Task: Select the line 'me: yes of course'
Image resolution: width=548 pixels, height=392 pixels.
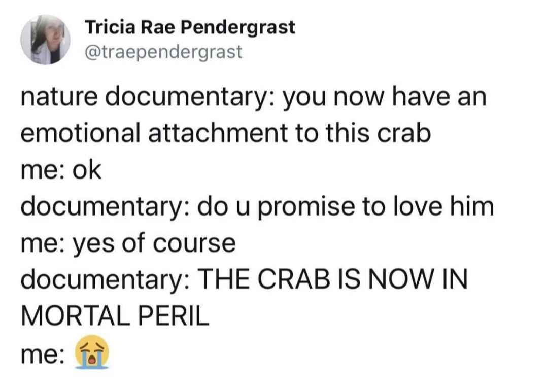Action: (x=128, y=244)
